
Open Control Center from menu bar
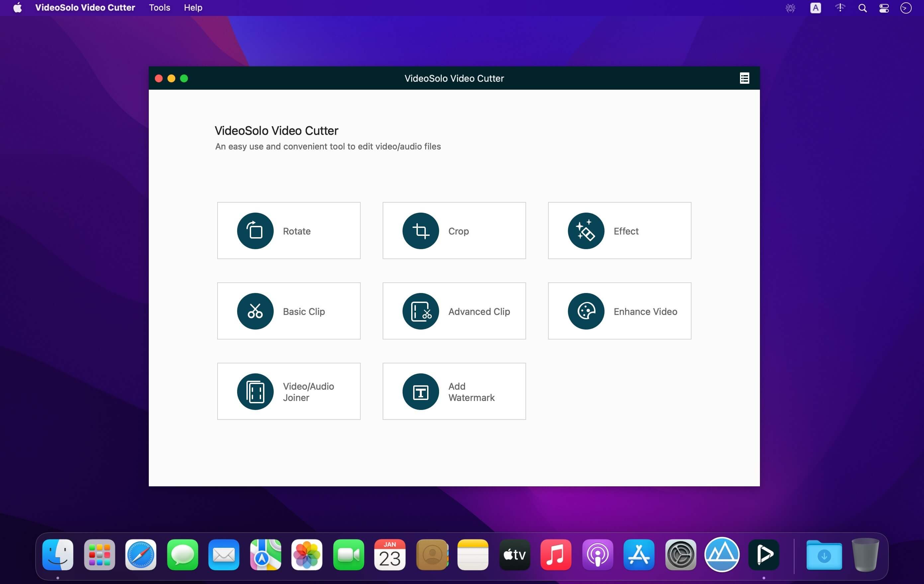[x=884, y=8]
